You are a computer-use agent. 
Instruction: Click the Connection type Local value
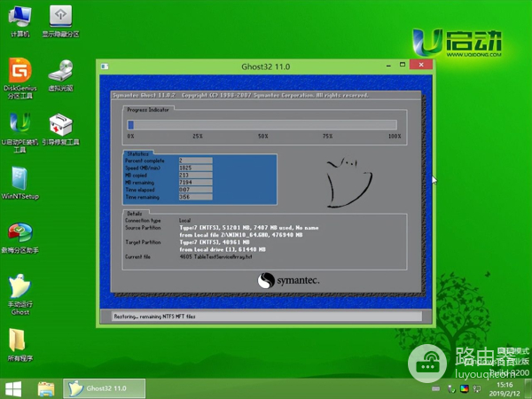tap(185, 221)
